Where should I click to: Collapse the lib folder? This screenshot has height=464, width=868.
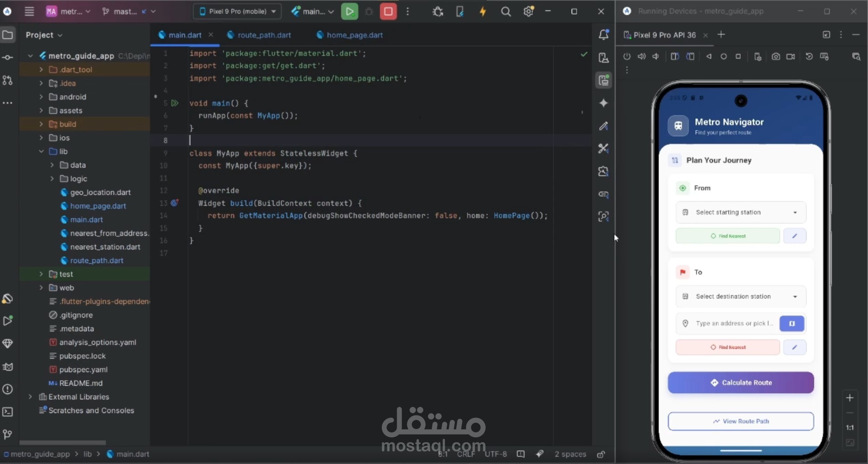coord(41,151)
